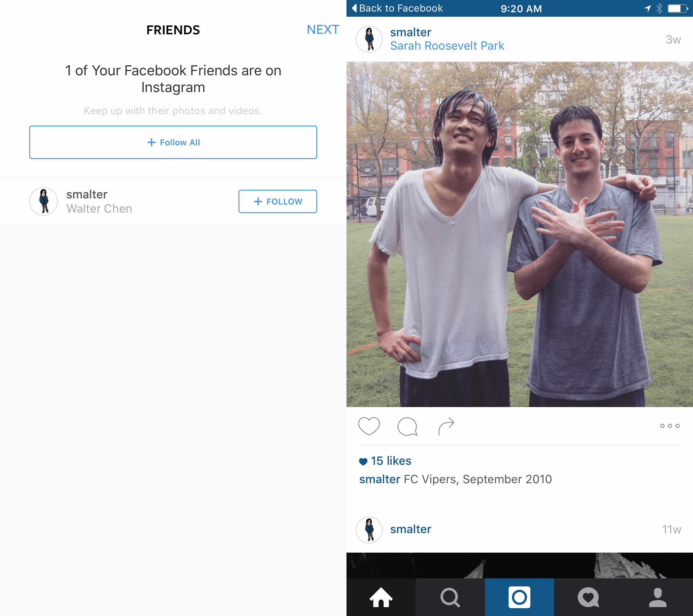Click Follow smalter Walter Chen button
The image size is (693, 616).
[278, 201]
